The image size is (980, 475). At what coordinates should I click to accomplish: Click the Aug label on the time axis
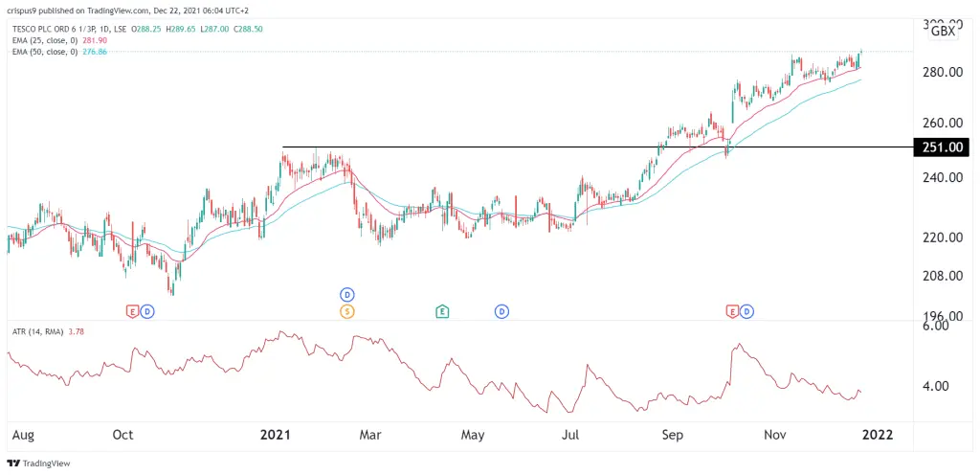(x=22, y=435)
